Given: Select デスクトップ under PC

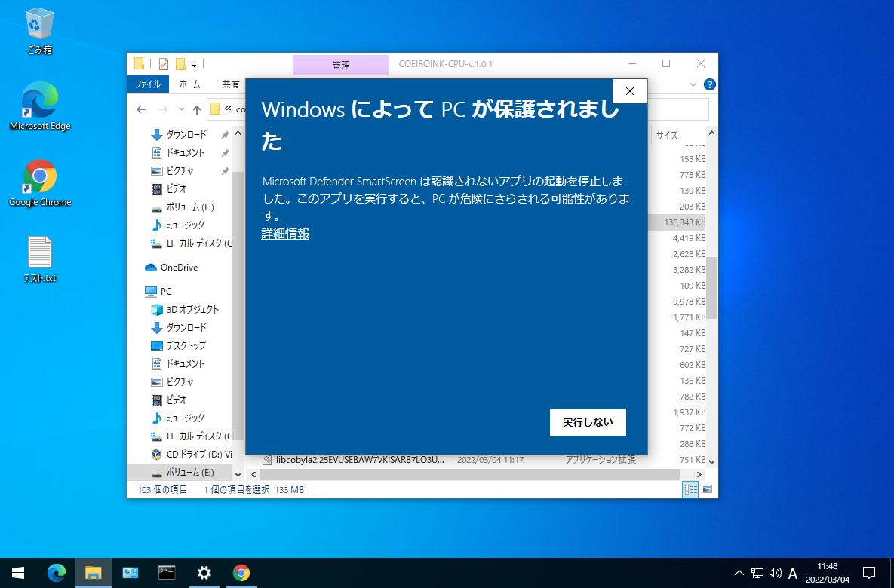Looking at the screenshot, I should [186, 345].
